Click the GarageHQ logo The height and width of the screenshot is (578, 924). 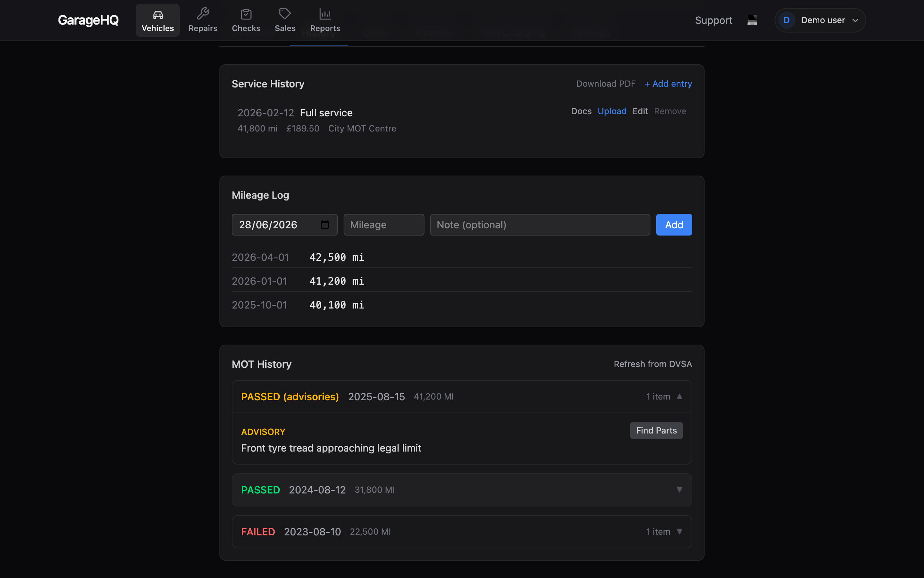[x=88, y=20]
